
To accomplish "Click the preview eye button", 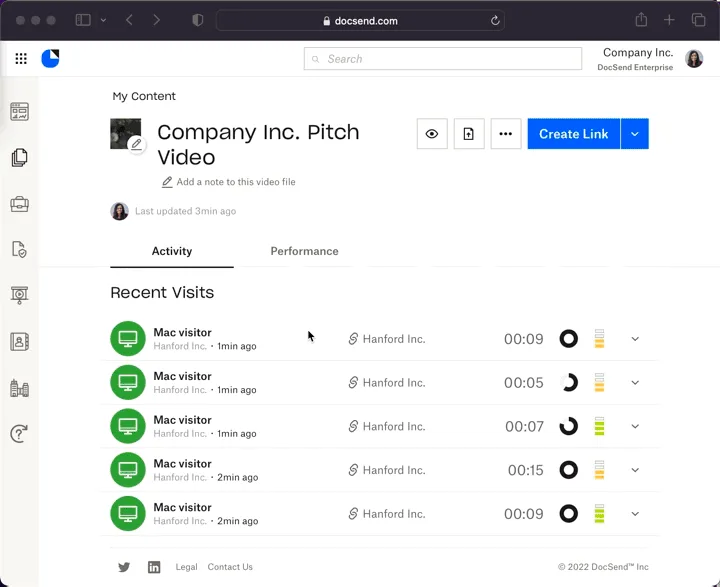I will point(432,134).
